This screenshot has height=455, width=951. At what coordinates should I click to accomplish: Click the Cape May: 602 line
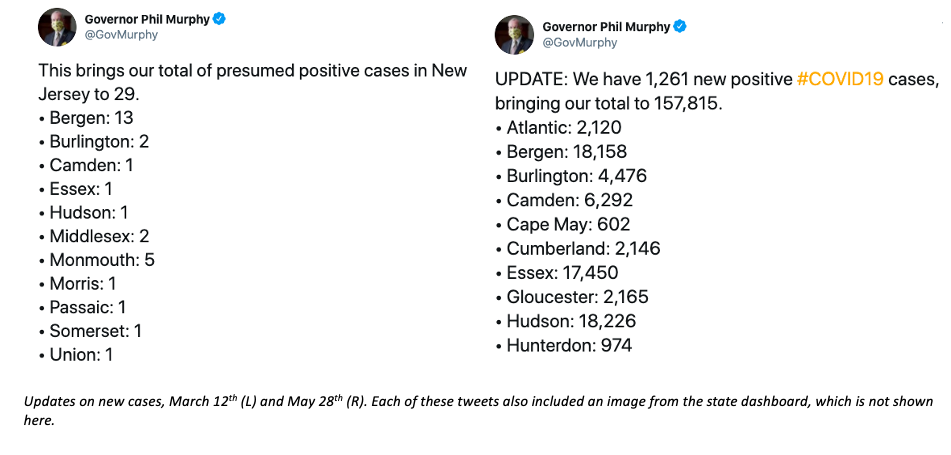tap(563, 224)
